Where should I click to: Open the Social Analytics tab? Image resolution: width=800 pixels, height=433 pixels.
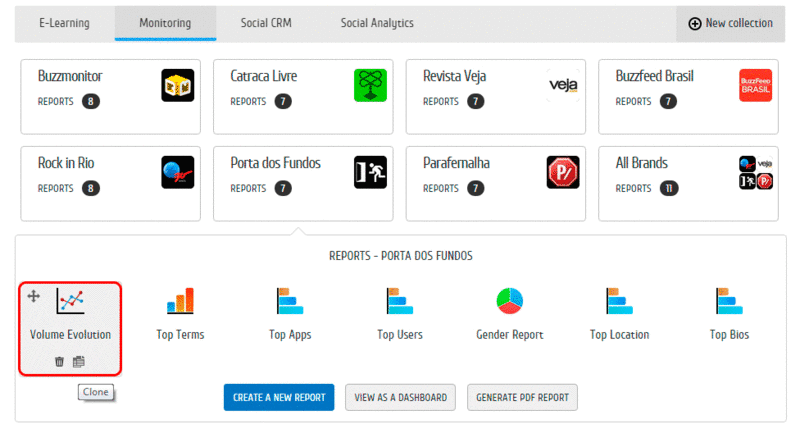point(376,23)
